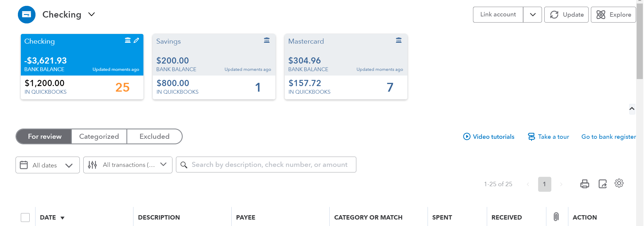
Task: Expand the Link account arrow menu
Action: coord(533,15)
